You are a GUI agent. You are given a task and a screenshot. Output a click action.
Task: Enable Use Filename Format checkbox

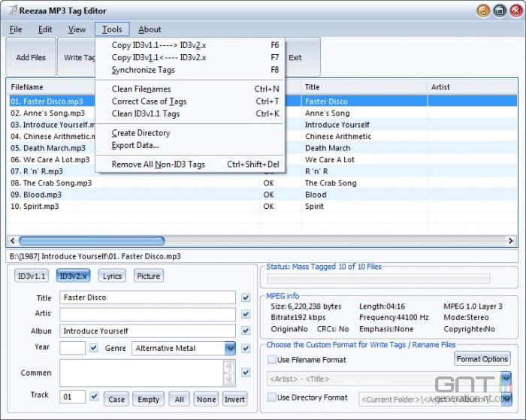point(271,359)
